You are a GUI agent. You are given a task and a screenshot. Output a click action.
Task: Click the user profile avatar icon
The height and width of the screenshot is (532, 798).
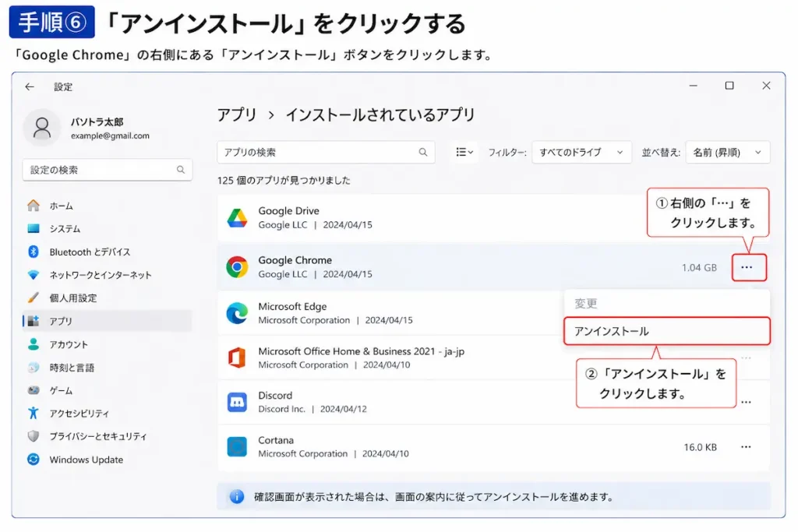coord(42,128)
